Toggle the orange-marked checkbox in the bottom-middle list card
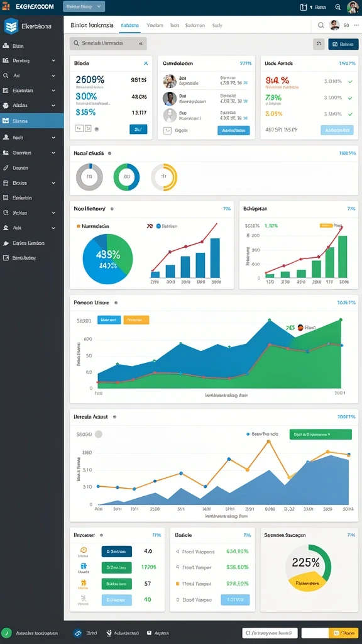The image size is (362, 644). [x=177, y=583]
